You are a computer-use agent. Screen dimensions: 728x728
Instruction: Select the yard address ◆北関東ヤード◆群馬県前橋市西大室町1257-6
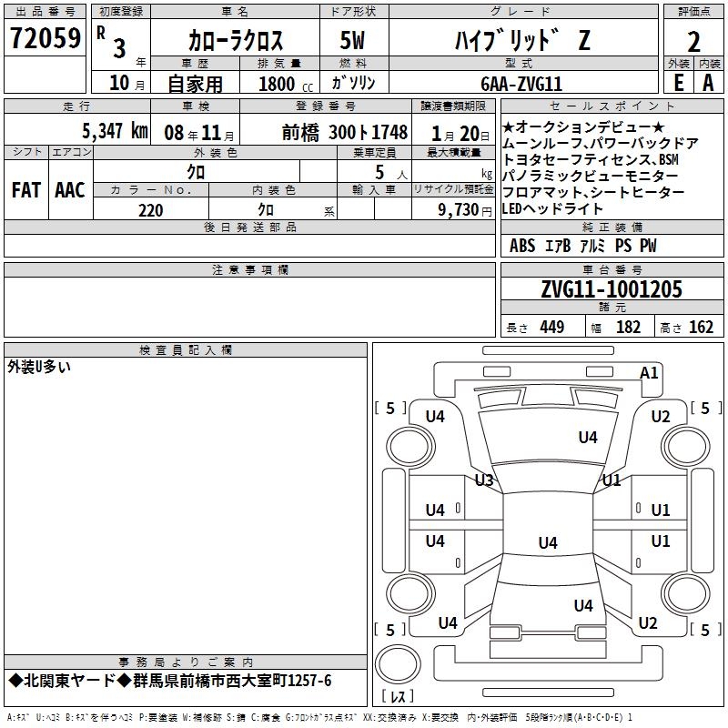[x=170, y=681]
